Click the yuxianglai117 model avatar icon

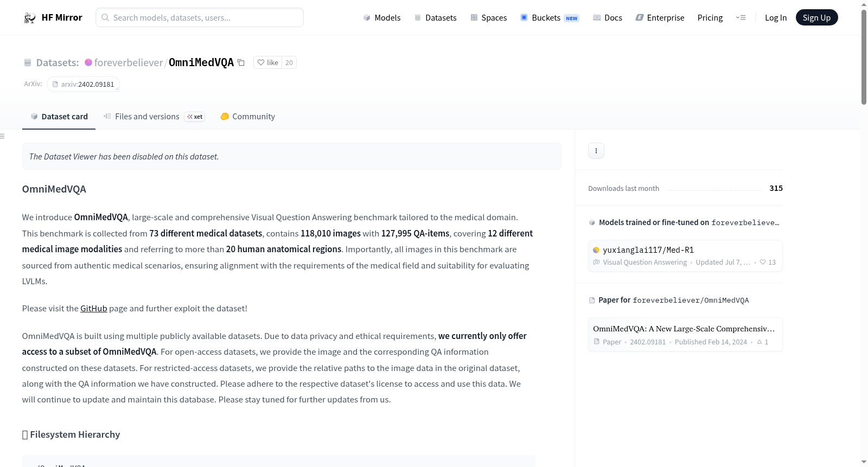coord(596,250)
